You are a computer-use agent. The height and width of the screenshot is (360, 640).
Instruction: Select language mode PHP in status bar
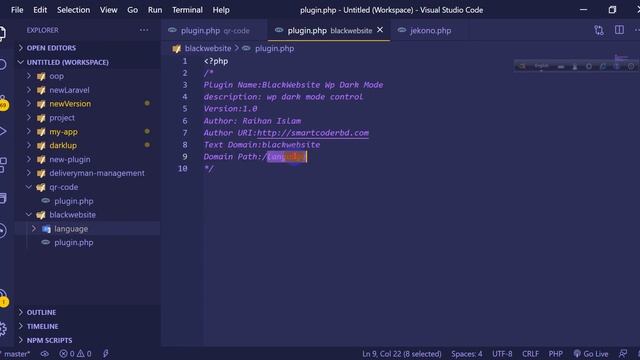(556, 354)
